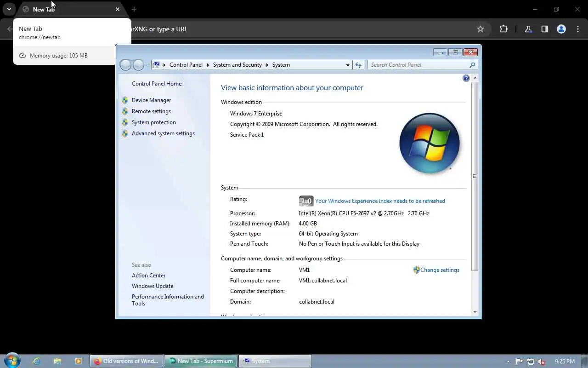This screenshot has height=368, width=588.
Task: Open Action Center under See also
Action: point(148,276)
